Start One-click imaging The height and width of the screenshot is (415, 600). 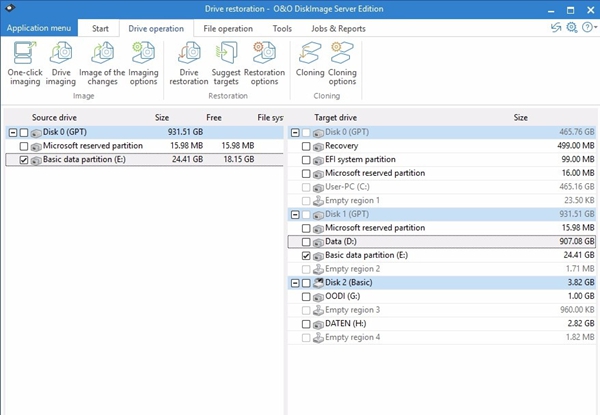25,63
